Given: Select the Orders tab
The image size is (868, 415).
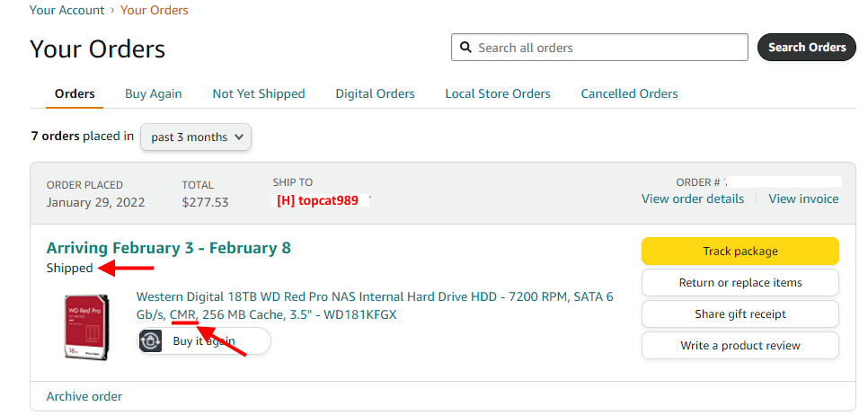Looking at the screenshot, I should pos(75,93).
